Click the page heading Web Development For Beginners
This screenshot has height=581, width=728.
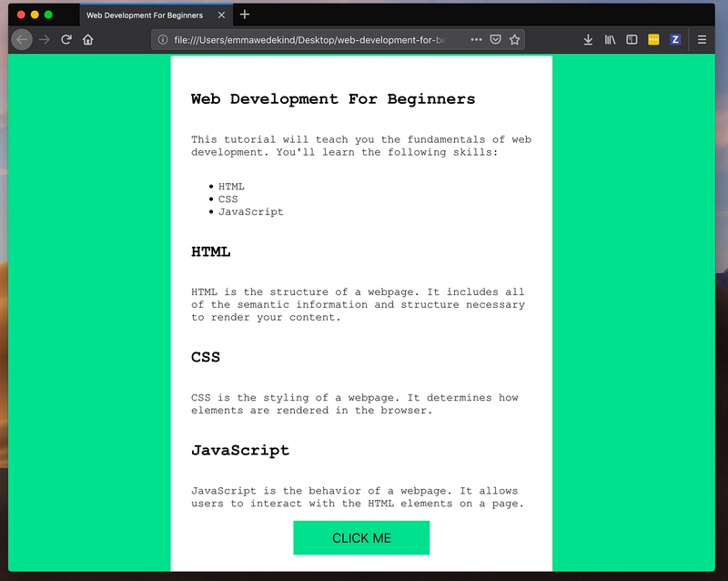coord(333,99)
